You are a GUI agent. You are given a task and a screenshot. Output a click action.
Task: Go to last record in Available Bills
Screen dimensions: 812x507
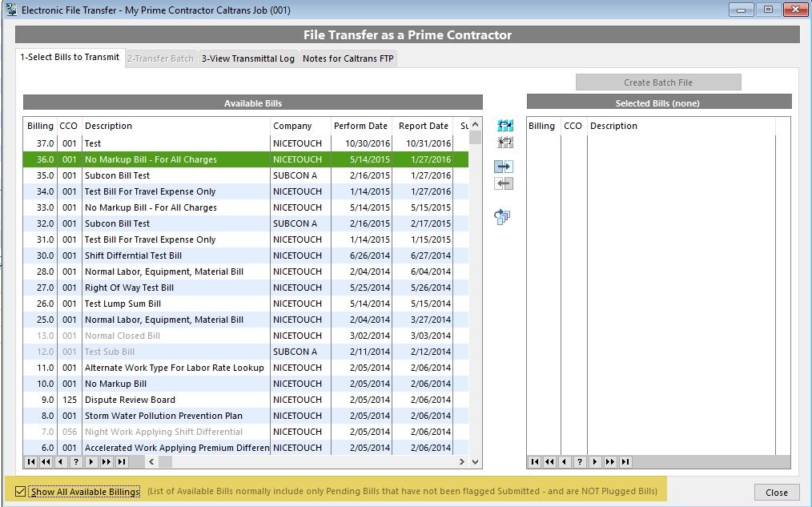click(121, 462)
